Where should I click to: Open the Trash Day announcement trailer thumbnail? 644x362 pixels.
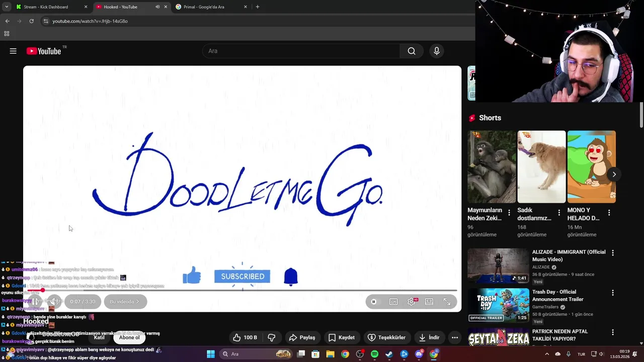coord(498,305)
